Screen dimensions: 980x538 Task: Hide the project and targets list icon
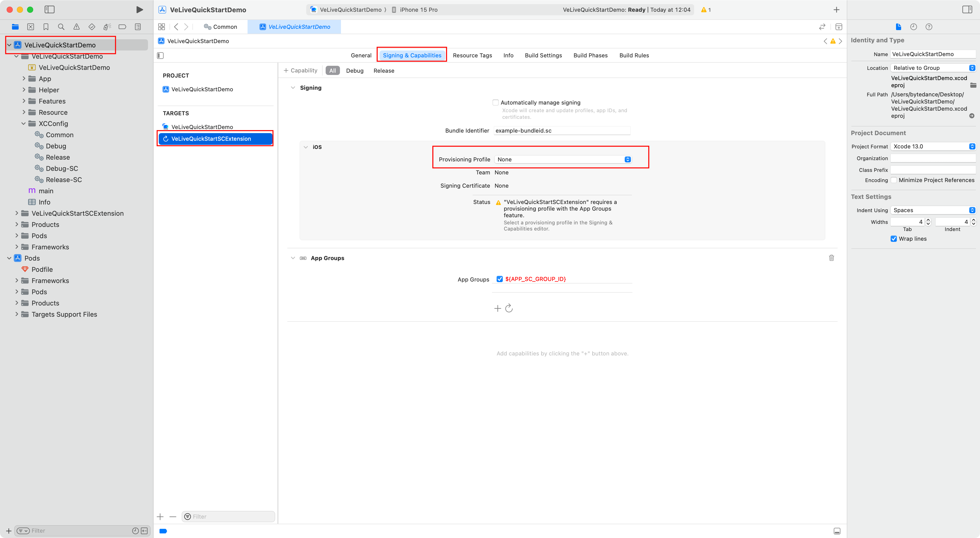(x=160, y=56)
